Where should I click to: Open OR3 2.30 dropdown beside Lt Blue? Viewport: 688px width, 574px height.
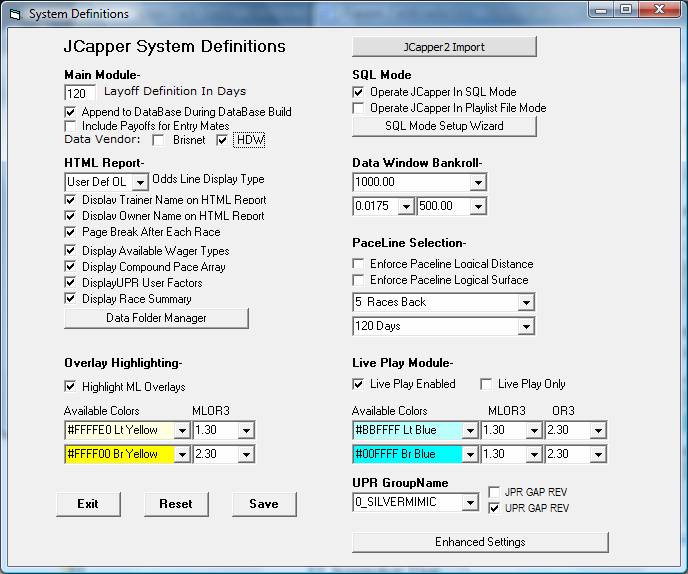point(598,430)
